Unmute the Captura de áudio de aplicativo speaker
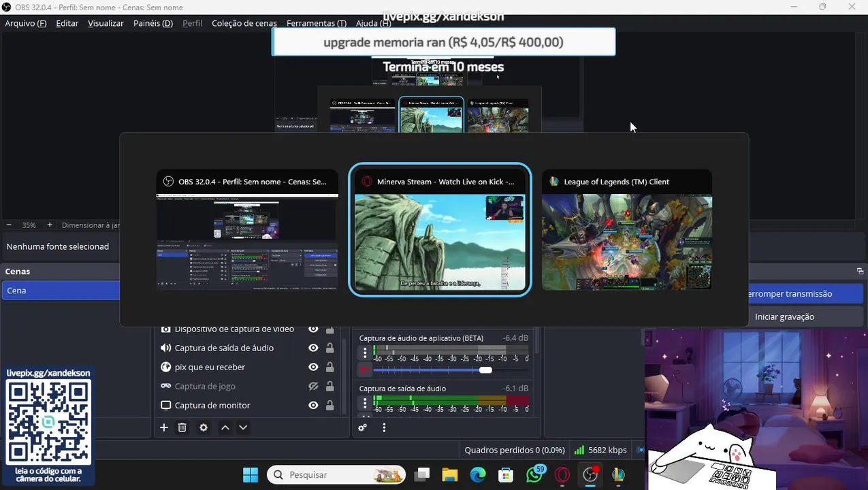The height and width of the screenshot is (490, 868). 365,370
